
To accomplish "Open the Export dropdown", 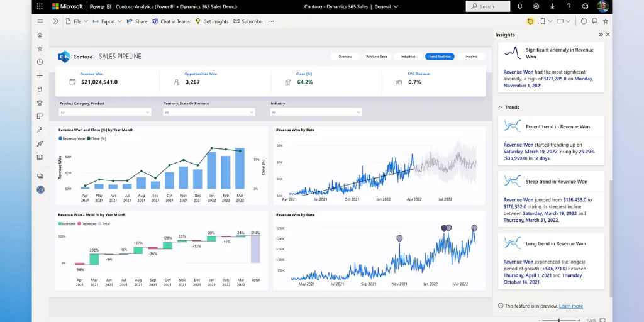I will click(x=107, y=21).
